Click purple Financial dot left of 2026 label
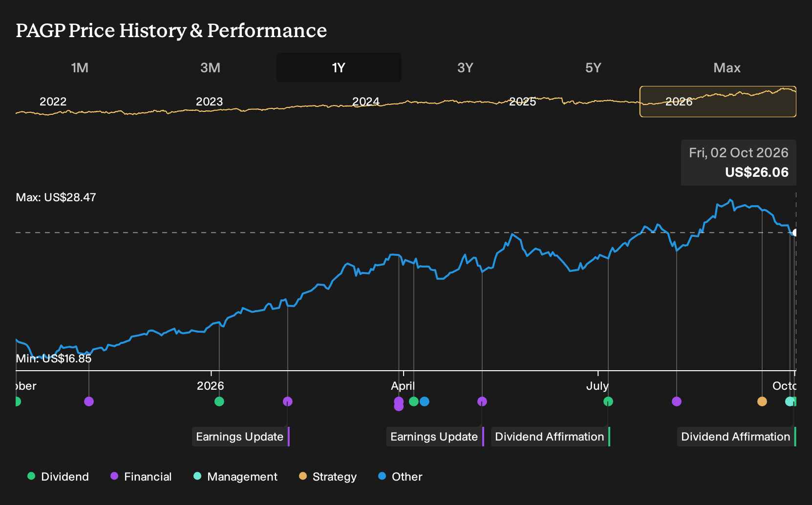The height and width of the screenshot is (505, 812). pyautogui.click(x=89, y=401)
